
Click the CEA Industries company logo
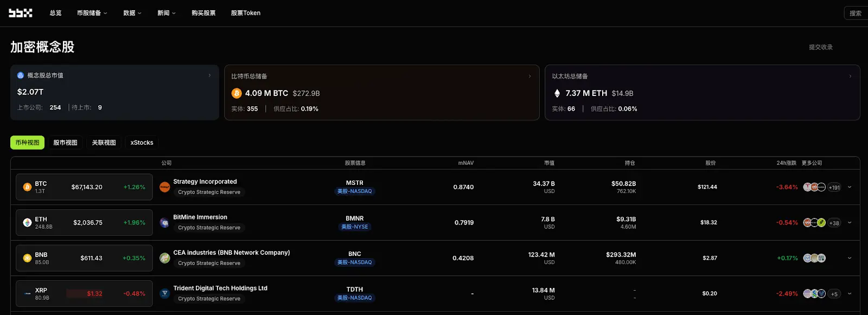point(165,258)
